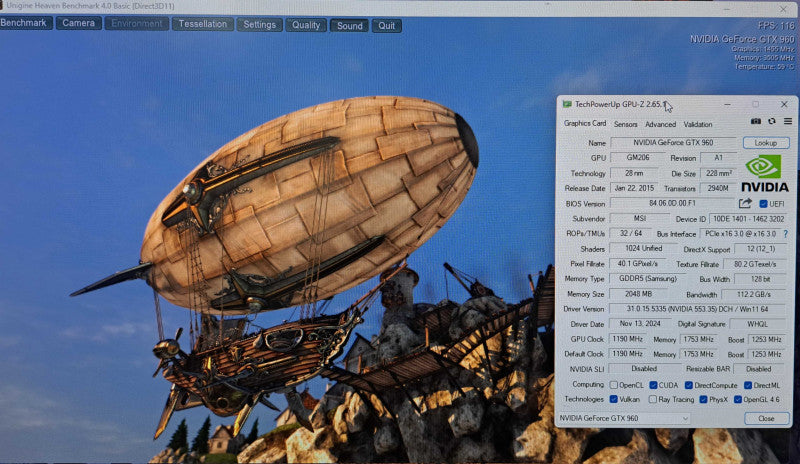This screenshot has width=800, height=464.
Task: Click the ROPs/TMUs field 32 / 64
Action: tap(631, 233)
